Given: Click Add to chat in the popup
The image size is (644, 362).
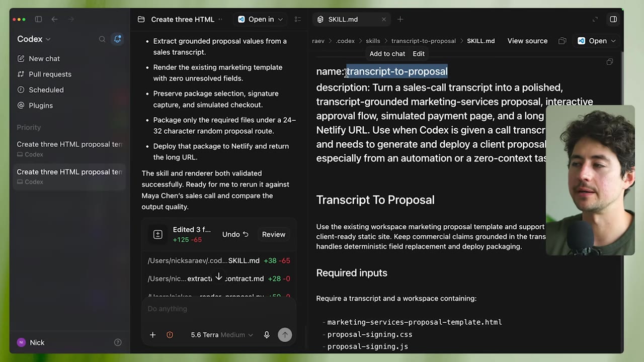Looking at the screenshot, I should pos(387,54).
